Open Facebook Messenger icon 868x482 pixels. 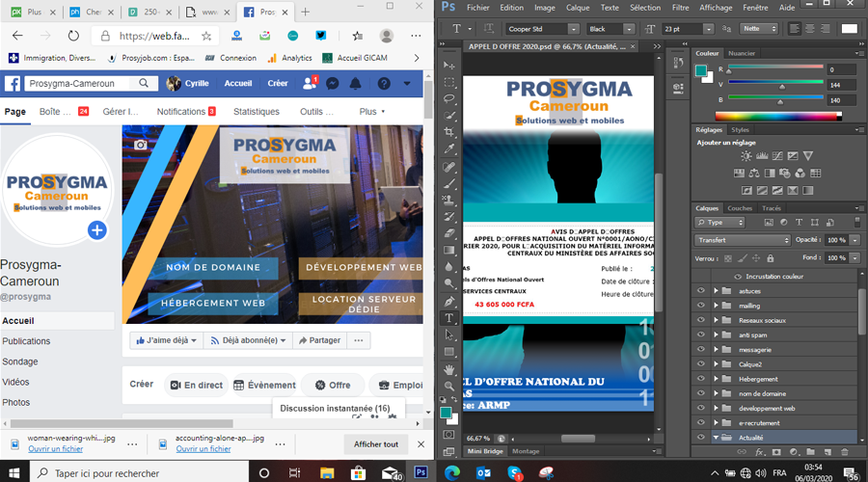[332, 84]
